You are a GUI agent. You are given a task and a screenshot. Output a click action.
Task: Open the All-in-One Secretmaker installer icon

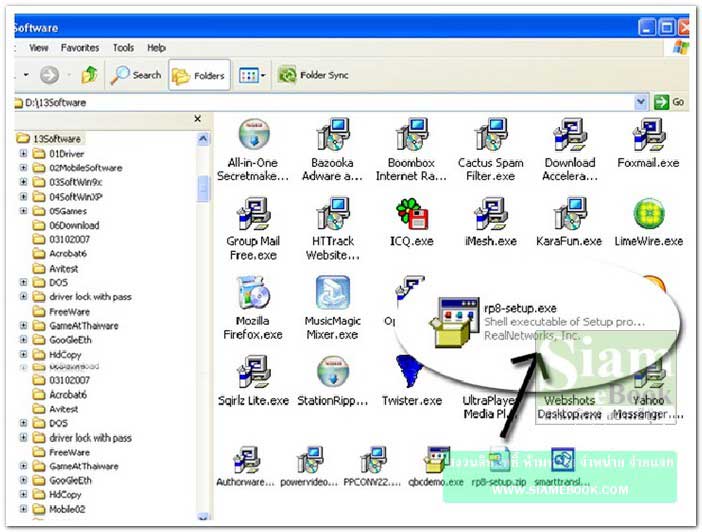coord(253,135)
